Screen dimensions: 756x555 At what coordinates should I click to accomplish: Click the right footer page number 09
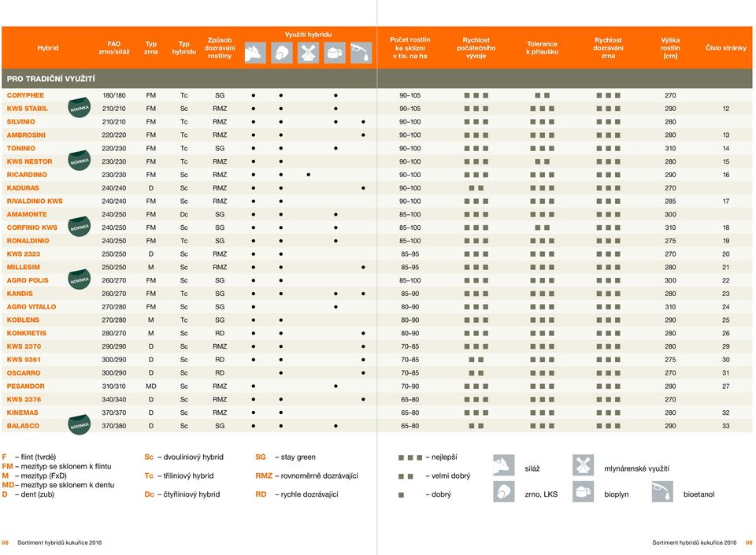pyautogui.click(x=749, y=542)
